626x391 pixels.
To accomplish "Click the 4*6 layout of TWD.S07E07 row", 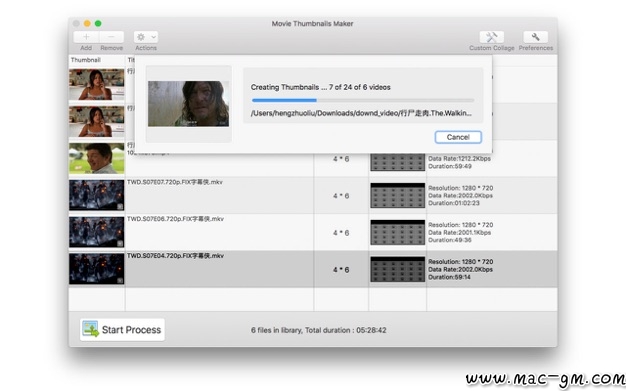I will (x=341, y=196).
